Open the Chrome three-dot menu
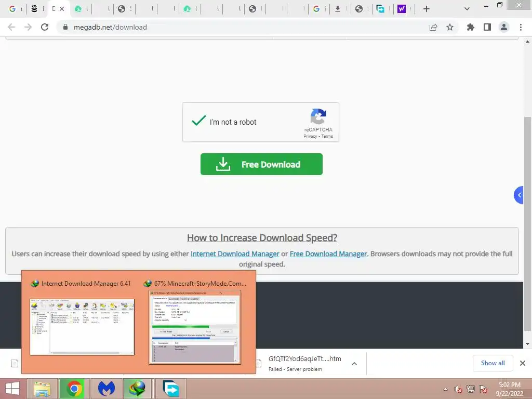 coord(521,27)
